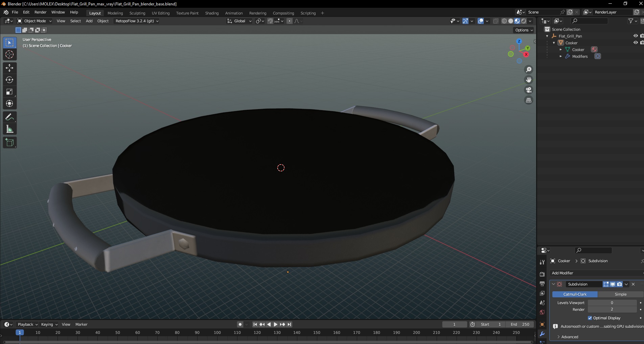Open the Tool properties tab
644x344 pixels.
(542, 262)
